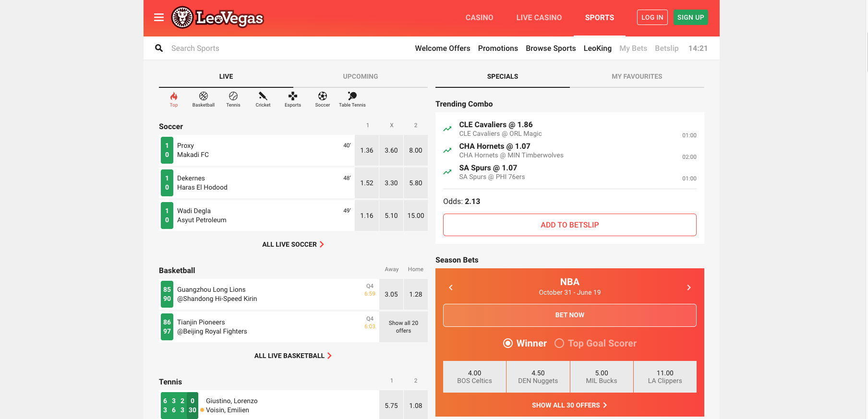868x419 pixels.
Task: Show all 20 offers for Tianjin Pioneers
Action: coord(403,327)
